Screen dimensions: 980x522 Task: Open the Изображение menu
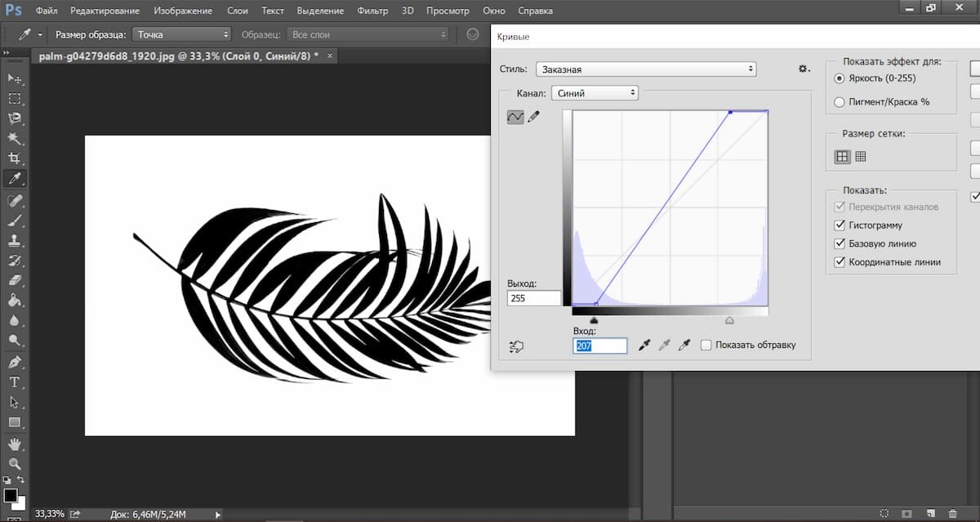pos(183,11)
